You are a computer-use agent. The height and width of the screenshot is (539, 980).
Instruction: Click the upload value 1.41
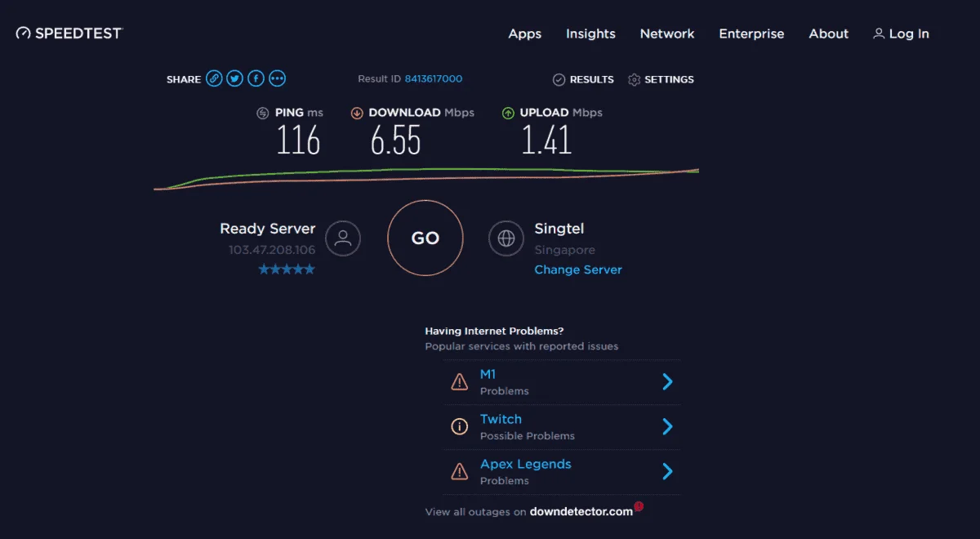point(546,140)
